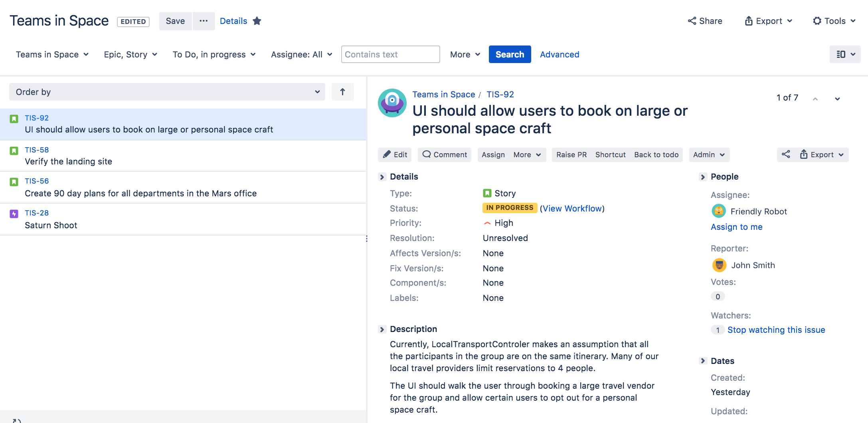Screen dimensions: 868x423
Task: Click Back to todo button
Action: point(656,154)
